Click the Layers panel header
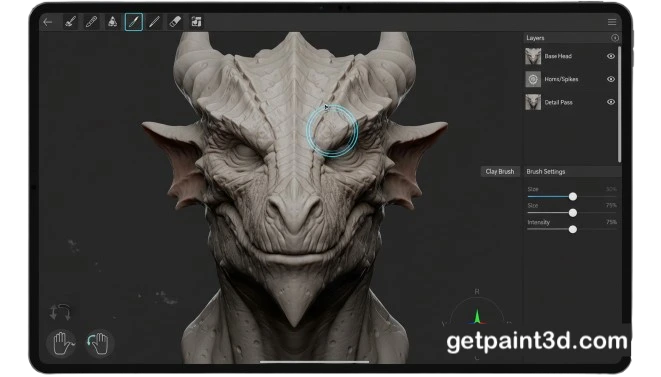Viewport: 661px width, 377px height. [572, 38]
